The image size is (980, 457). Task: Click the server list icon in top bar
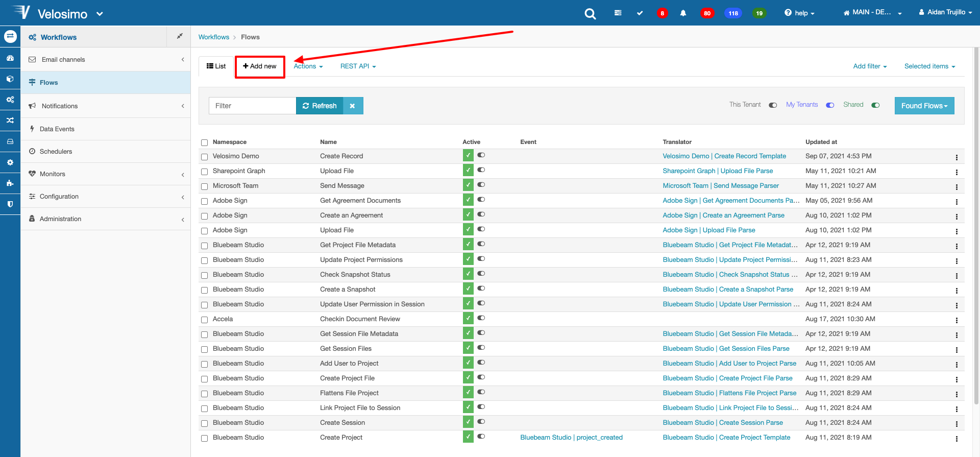(618, 13)
